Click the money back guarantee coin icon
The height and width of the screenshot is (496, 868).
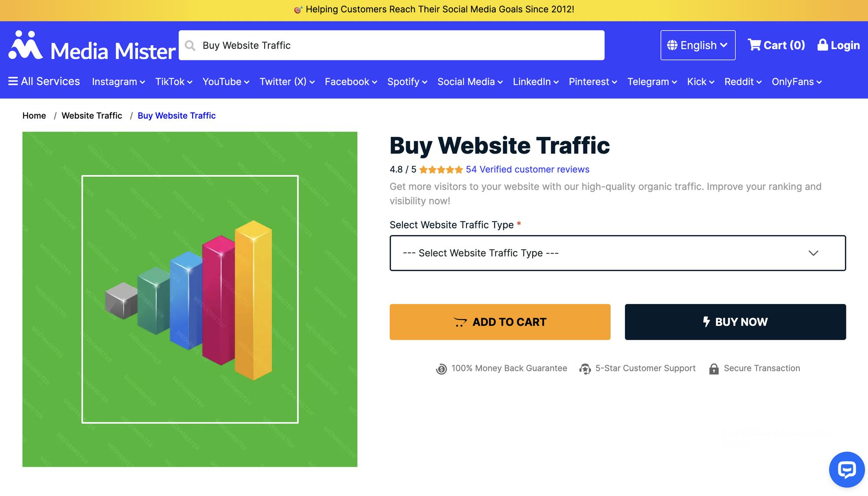[x=441, y=368]
